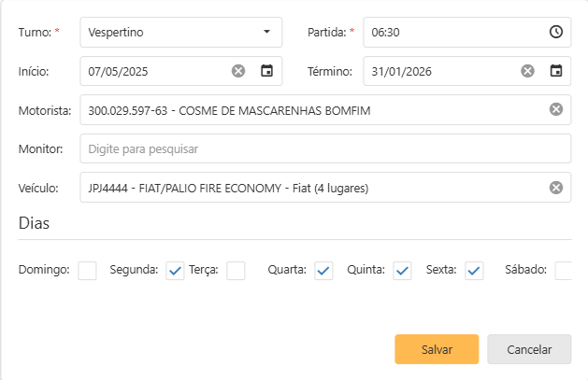Clear the Término date value
588x380 pixels.
pyautogui.click(x=527, y=71)
